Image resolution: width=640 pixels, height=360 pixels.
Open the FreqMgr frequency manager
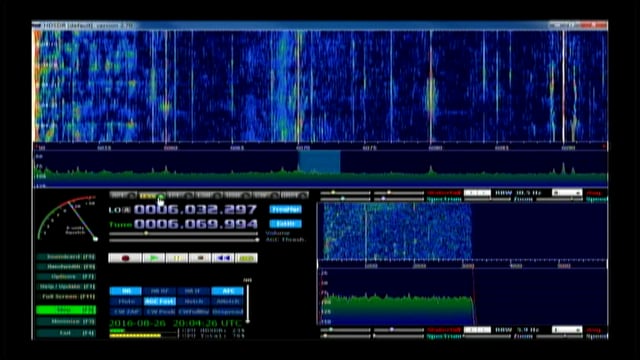click(285, 209)
